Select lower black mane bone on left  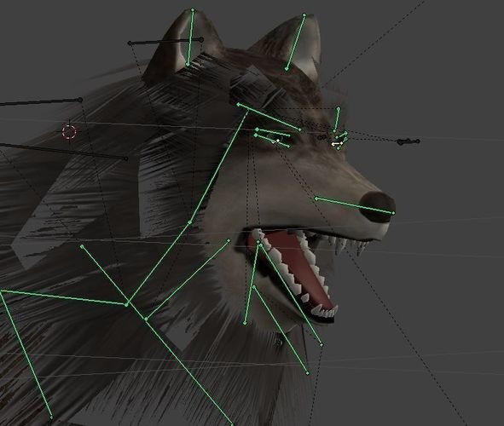click(63, 152)
